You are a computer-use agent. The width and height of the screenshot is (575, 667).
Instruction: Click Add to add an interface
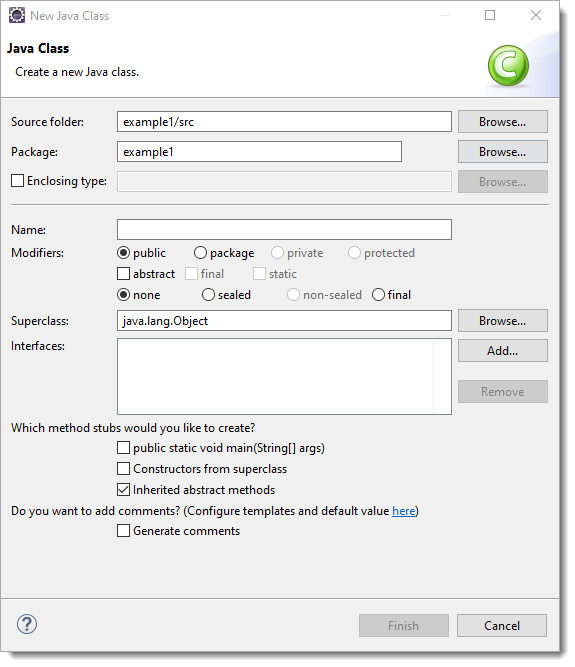point(503,351)
